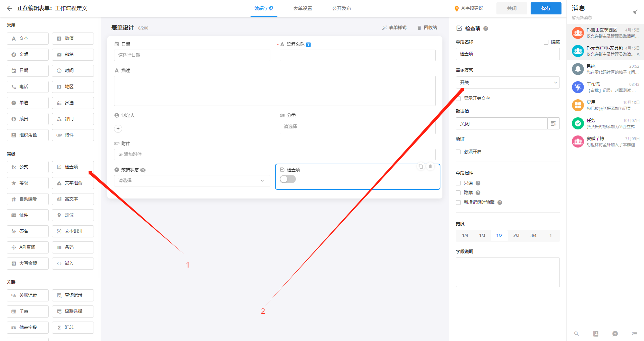The image size is (644, 341).
Task: Add a 条码 field
Action: click(73, 247)
